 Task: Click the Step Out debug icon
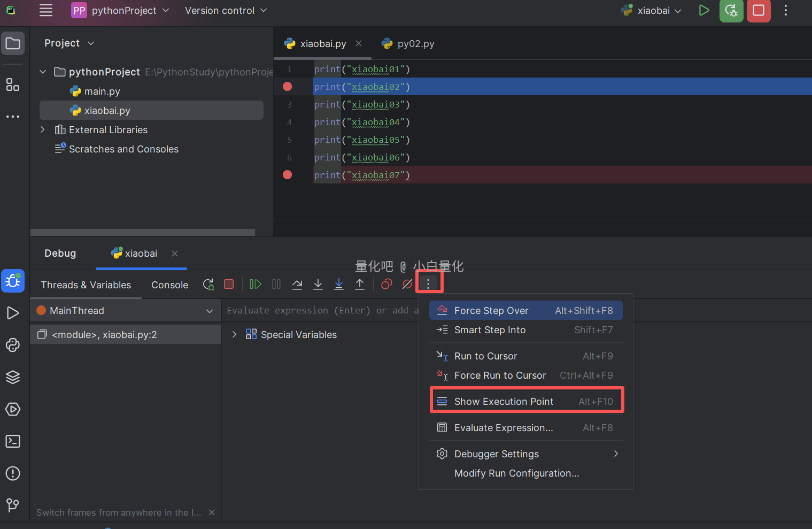coord(360,285)
